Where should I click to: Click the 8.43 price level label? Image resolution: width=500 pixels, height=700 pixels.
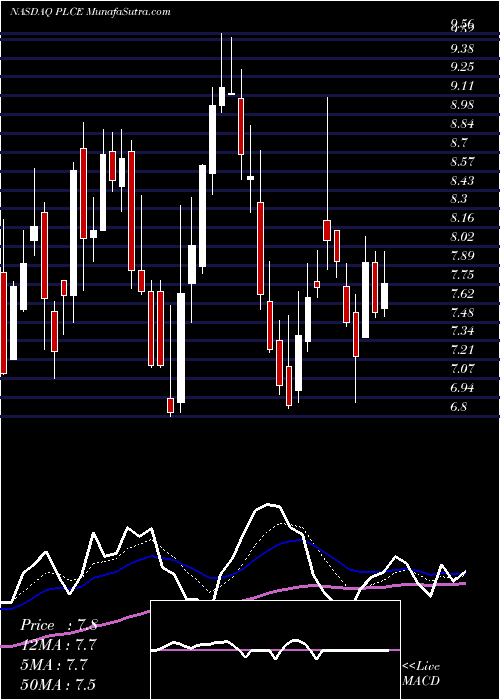[462, 180]
